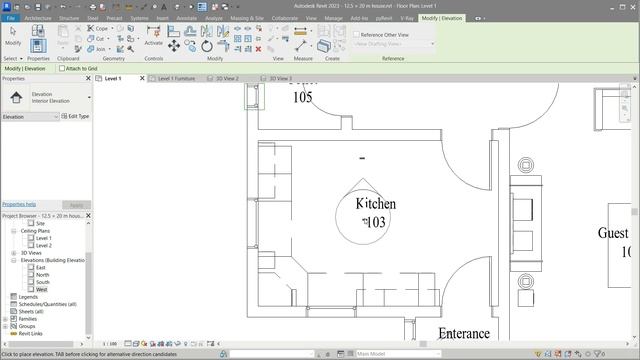The height and width of the screenshot is (360, 640).
Task: Click the Cope geometry tool
Action: point(98,28)
